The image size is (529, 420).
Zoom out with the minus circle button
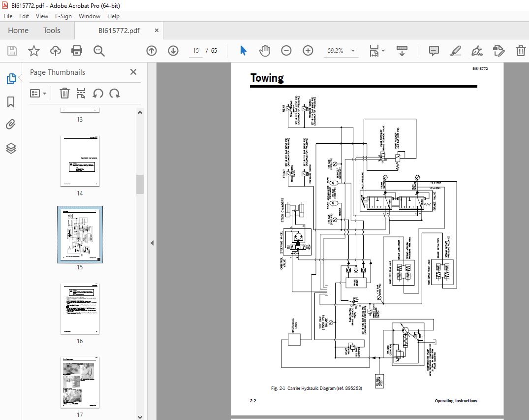click(x=286, y=51)
